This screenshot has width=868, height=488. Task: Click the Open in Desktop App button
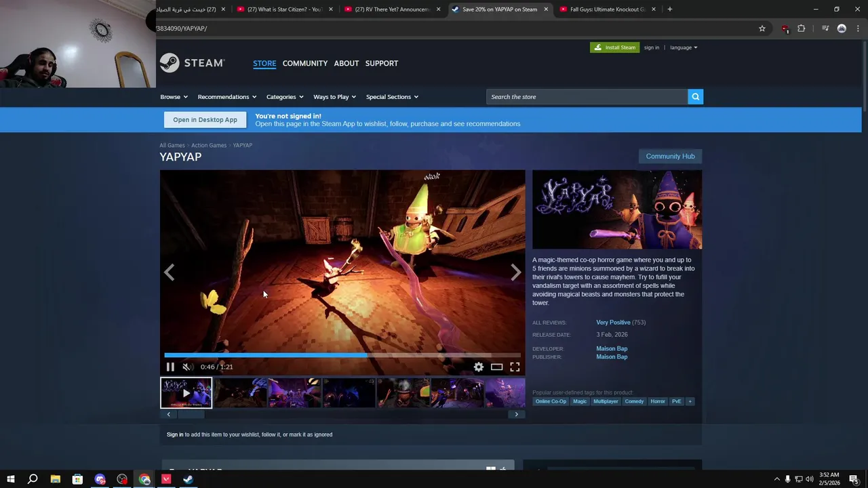[205, 120]
